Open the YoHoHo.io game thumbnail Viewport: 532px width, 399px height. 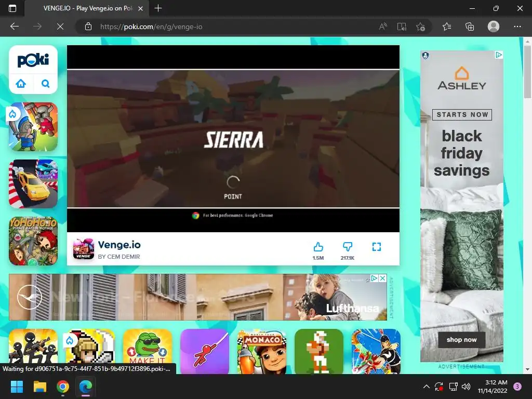33,241
